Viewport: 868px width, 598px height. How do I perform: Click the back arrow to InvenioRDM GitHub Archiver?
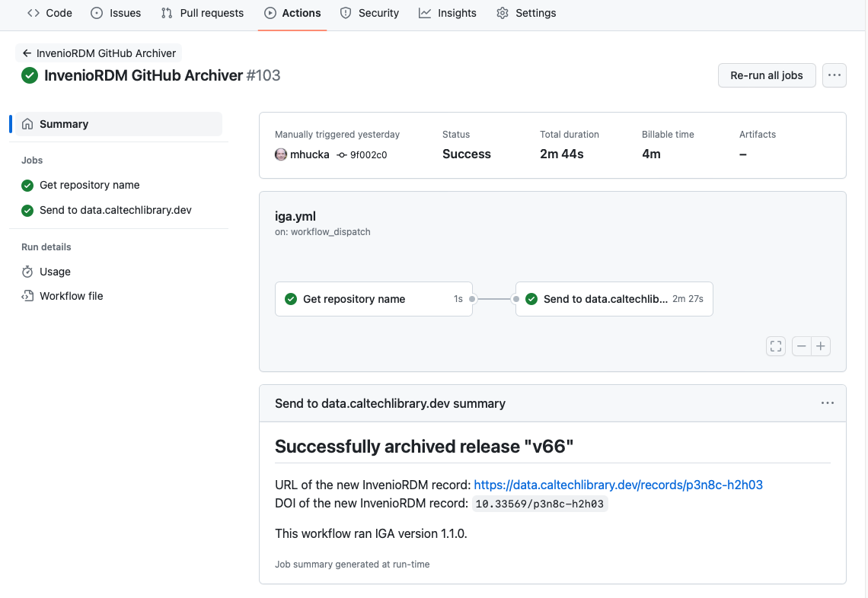point(27,53)
